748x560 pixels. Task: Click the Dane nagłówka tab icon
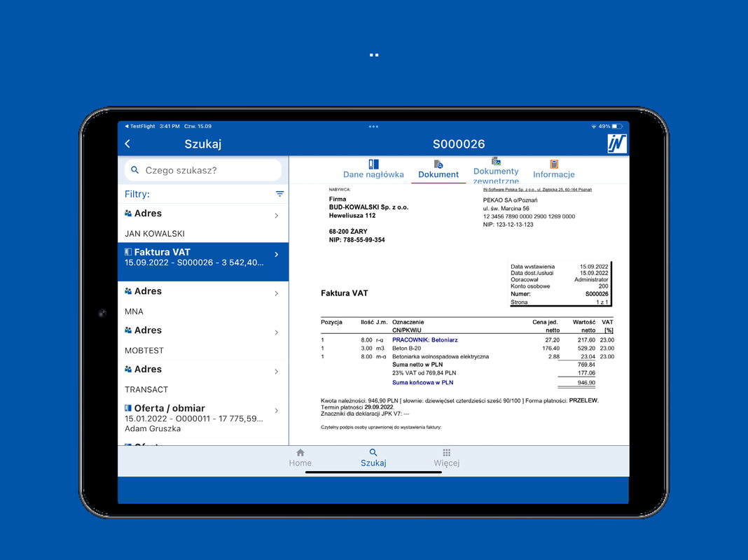click(x=373, y=164)
